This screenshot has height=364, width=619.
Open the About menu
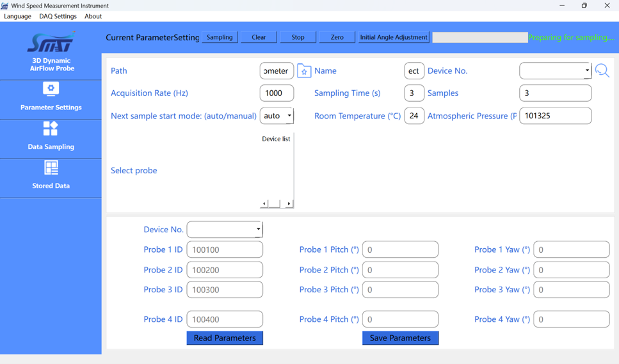point(93,16)
